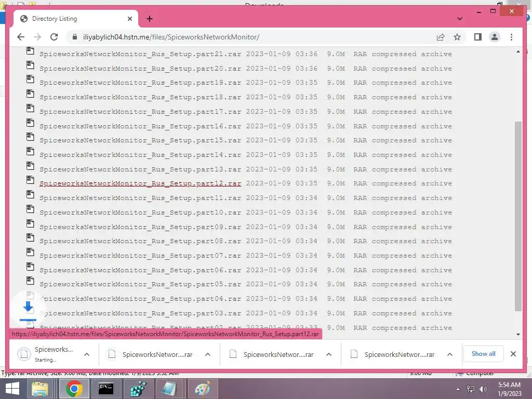Screen dimensions: 532x399
Task: Download SpiceworksNetworkMonitor_Rus_Setup.part21.rar
Action: click(x=140, y=54)
